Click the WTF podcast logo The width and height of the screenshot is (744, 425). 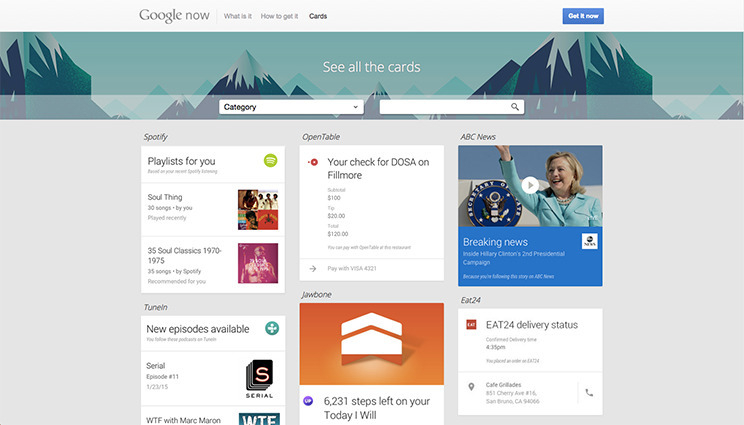pos(259,419)
